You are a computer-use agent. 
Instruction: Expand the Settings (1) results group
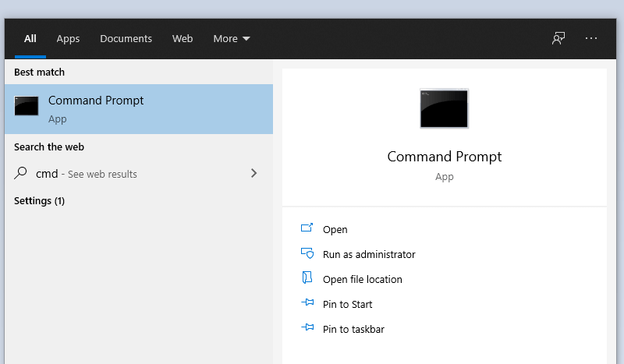coord(39,201)
